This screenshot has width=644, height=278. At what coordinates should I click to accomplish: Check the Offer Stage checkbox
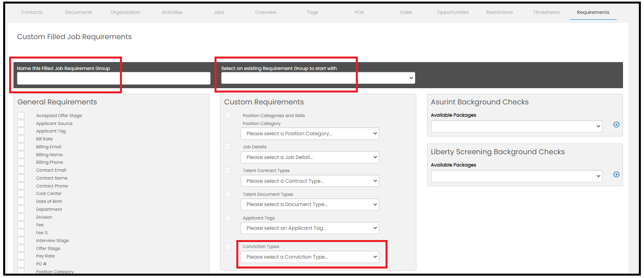21,248
